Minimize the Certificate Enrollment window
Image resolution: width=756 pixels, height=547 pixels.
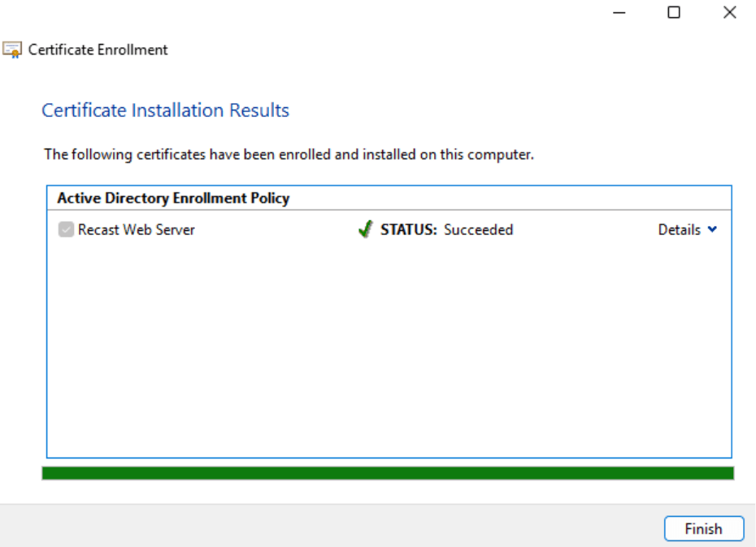pos(619,13)
